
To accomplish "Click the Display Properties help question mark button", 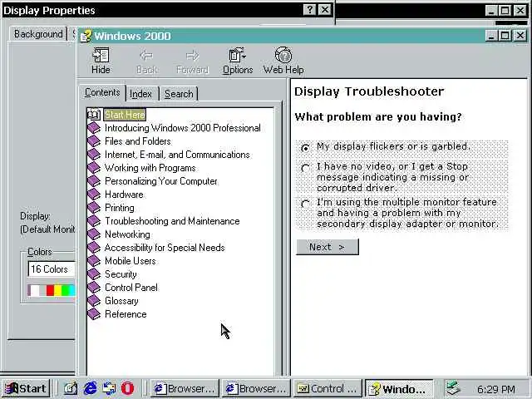I will pyautogui.click(x=309, y=10).
